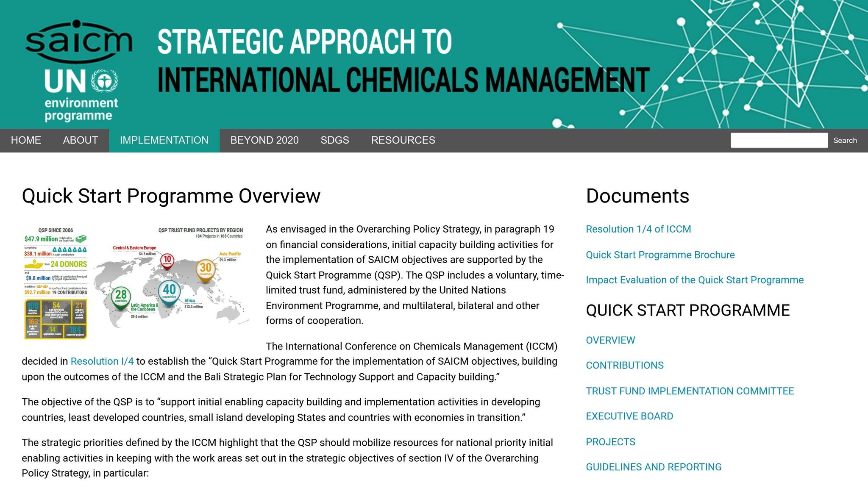Go to the HOME menu item
This screenshot has width=868, height=488.
26,140
